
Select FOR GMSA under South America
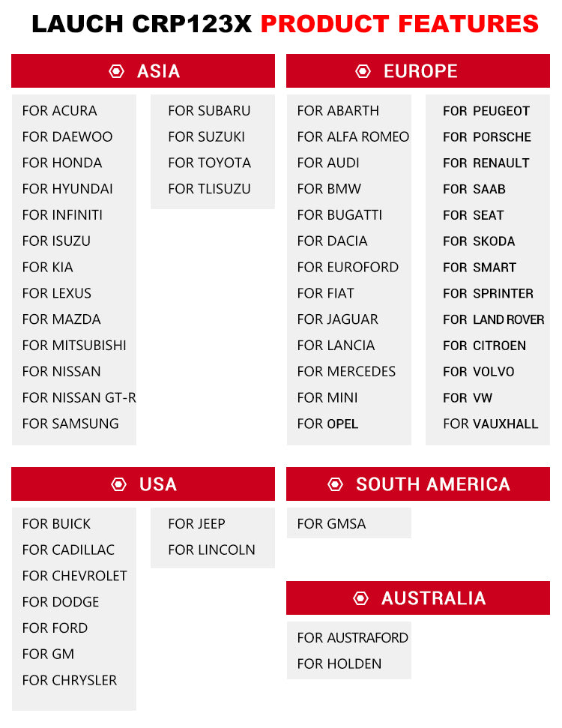click(331, 524)
